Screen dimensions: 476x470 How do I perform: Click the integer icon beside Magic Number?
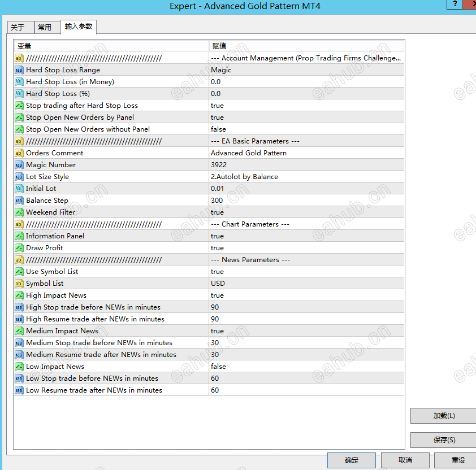point(19,165)
